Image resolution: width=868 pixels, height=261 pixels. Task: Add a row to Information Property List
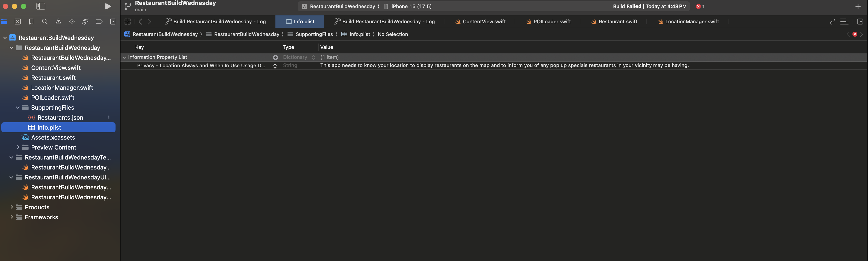pyautogui.click(x=275, y=57)
